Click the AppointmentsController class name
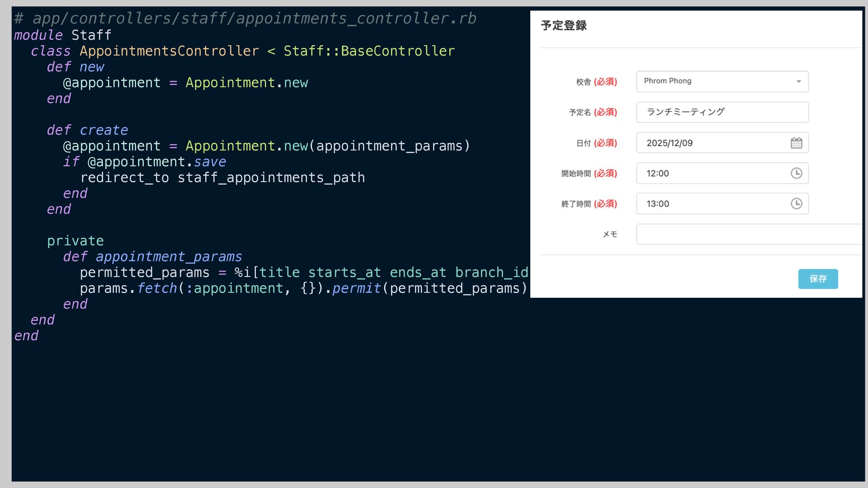This screenshot has width=868, height=488. (x=169, y=51)
